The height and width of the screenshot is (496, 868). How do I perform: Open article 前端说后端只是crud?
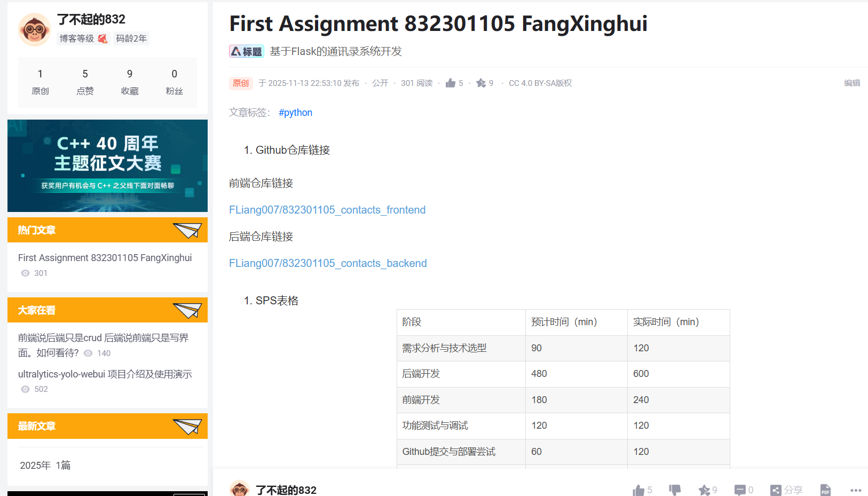pos(104,345)
